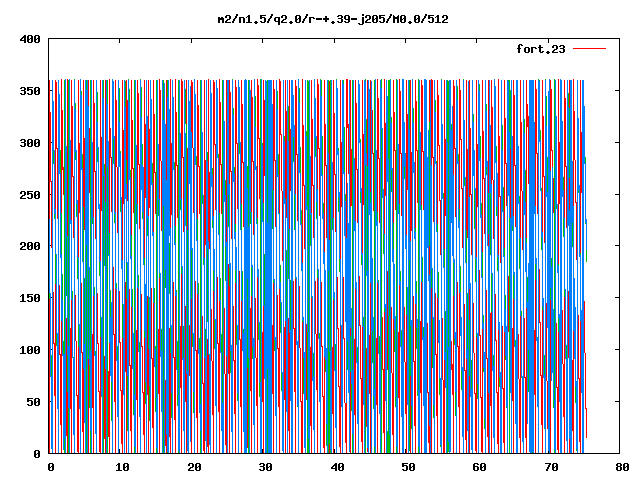Click the y-axis label 250
Image resolution: width=640 pixels, height=480 pixels.
pos(30,195)
